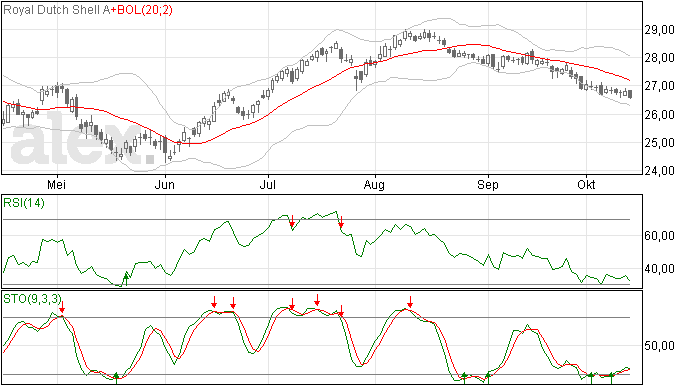The image size is (690, 387).
Task: Click the STO sell arrow in mid-August
Action: point(410,302)
